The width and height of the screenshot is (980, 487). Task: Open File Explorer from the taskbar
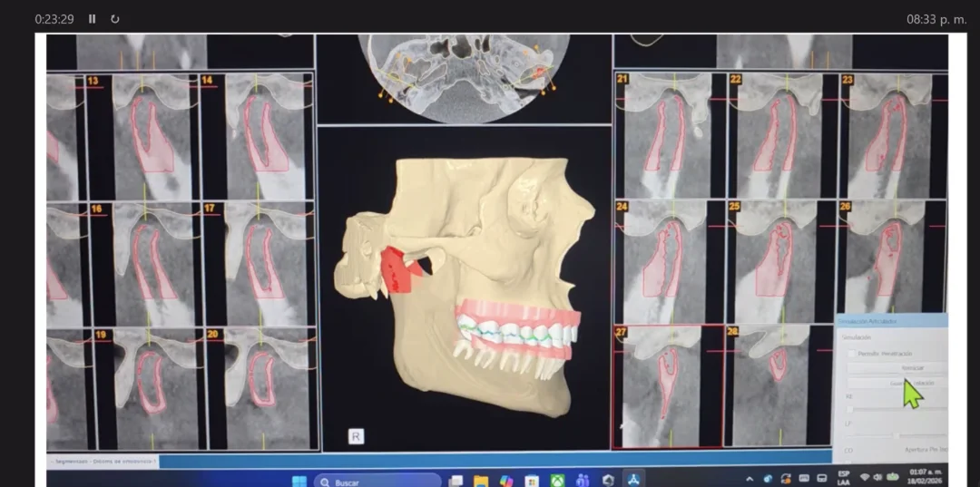pyautogui.click(x=481, y=481)
